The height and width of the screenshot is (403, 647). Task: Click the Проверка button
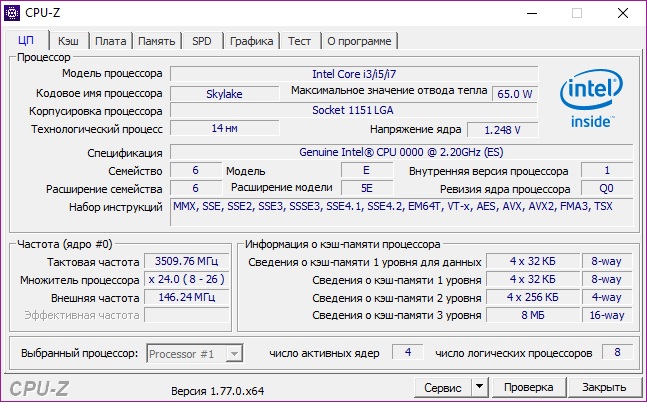529,388
